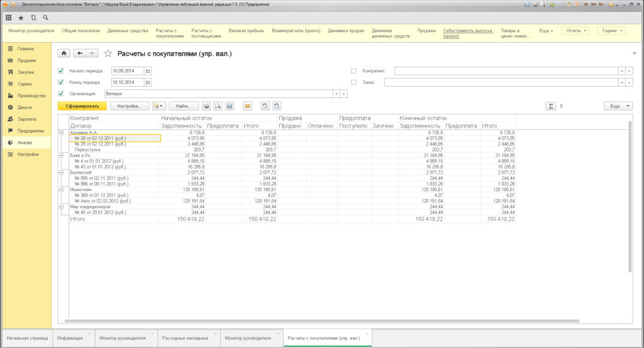
Task: Collapse the Алхимов А.А. group
Action: point(61,133)
